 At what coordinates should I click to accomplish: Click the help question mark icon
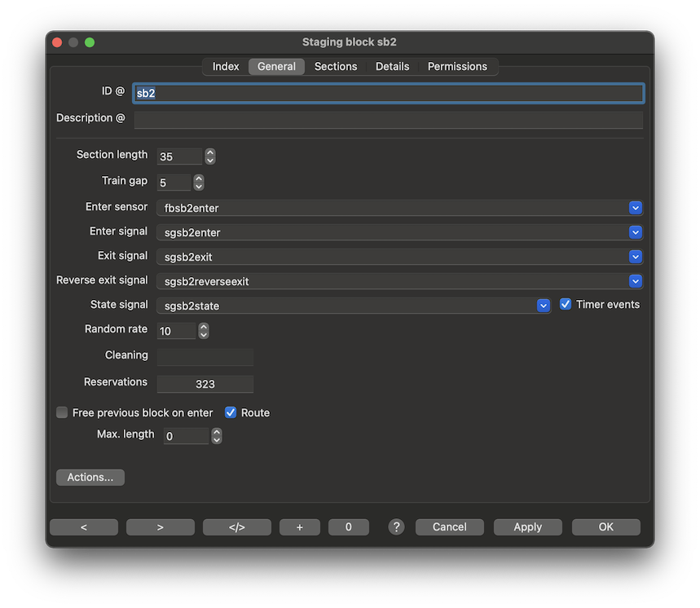tap(396, 527)
